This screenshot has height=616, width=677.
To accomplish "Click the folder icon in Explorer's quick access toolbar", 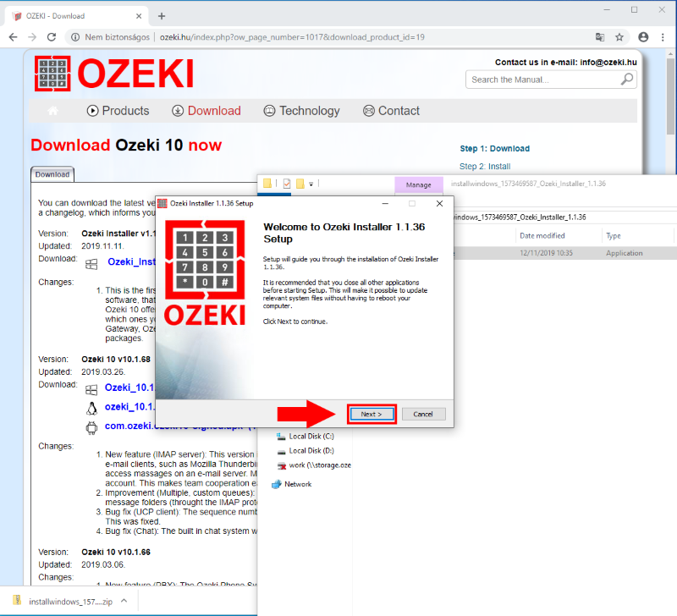I will [267, 184].
